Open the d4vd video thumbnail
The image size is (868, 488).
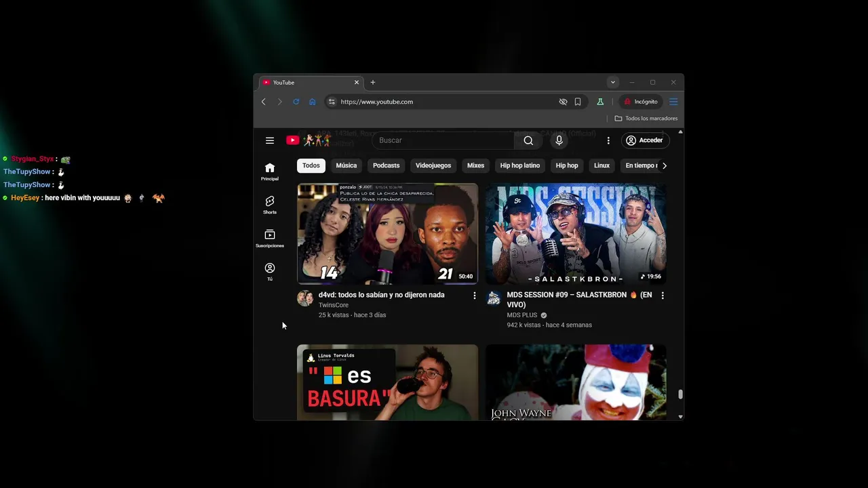pos(387,233)
